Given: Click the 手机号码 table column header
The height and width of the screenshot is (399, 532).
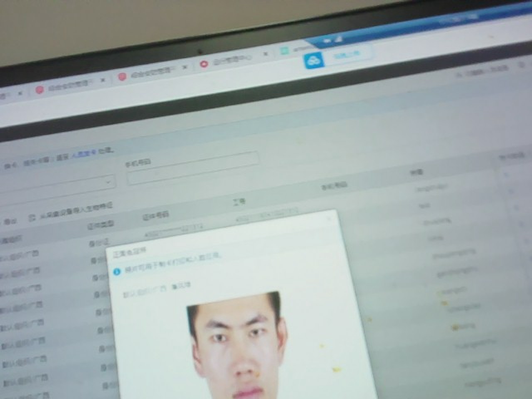Looking at the screenshot, I should (334, 186).
